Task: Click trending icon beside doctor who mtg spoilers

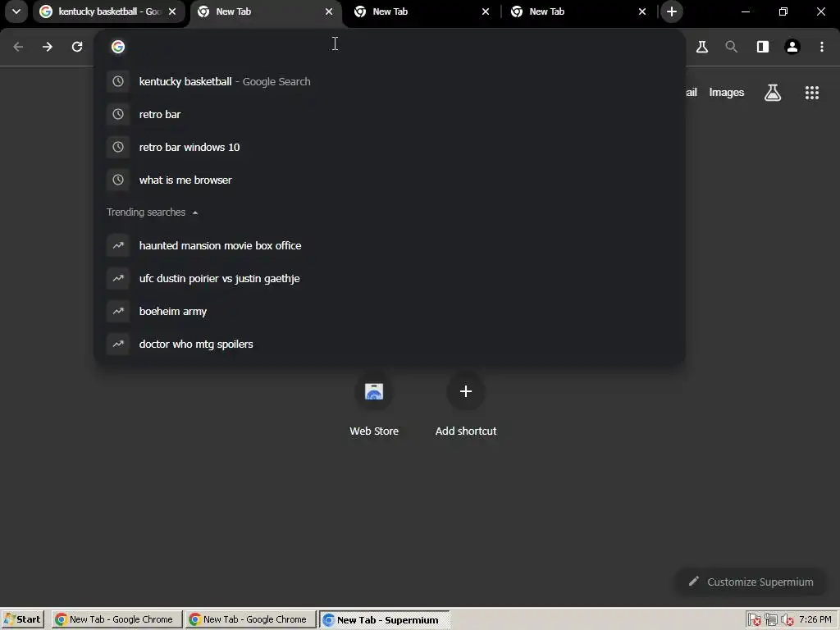Action: pos(118,344)
